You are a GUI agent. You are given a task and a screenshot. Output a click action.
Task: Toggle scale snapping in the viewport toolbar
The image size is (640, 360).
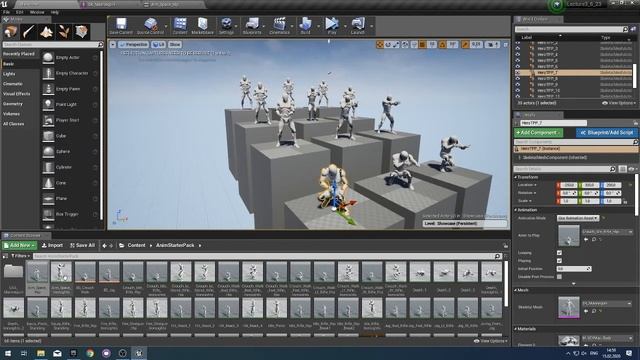pos(465,44)
